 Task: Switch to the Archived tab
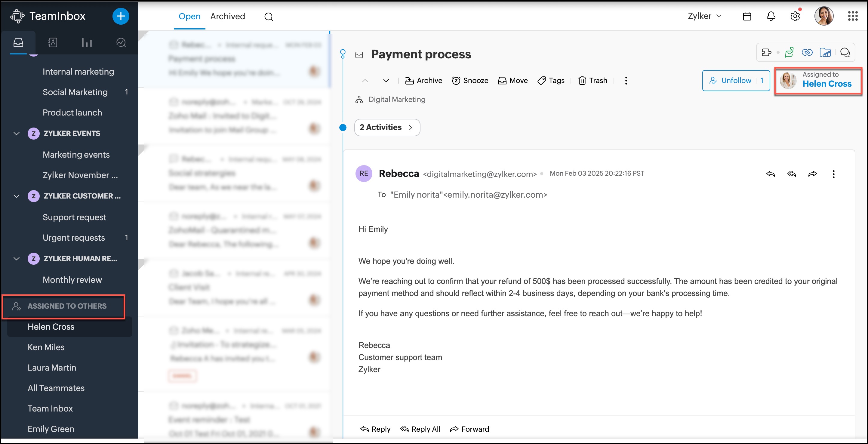click(227, 16)
